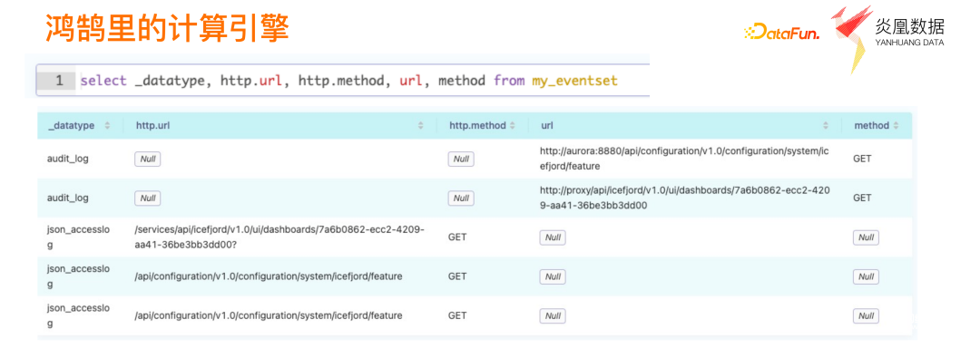Click Null badge in last row method column
The height and width of the screenshot is (358, 980).
(867, 316)
